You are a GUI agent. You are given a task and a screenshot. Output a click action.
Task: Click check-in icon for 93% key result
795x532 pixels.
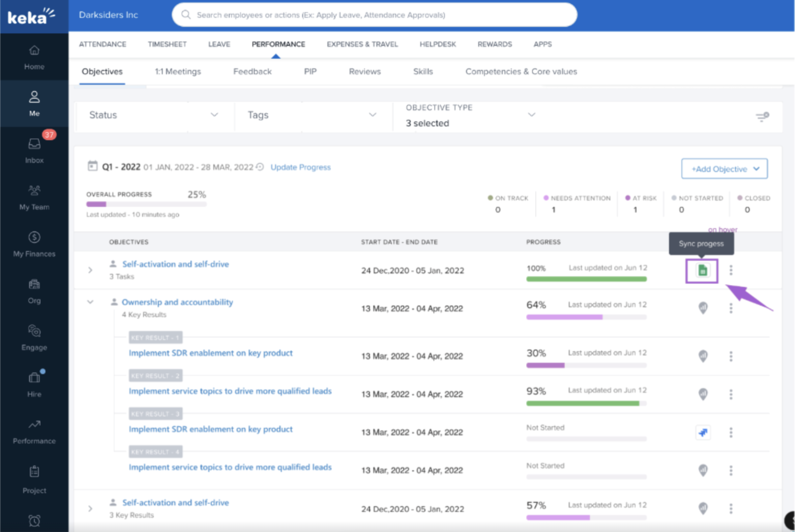[x=703, y=394]
